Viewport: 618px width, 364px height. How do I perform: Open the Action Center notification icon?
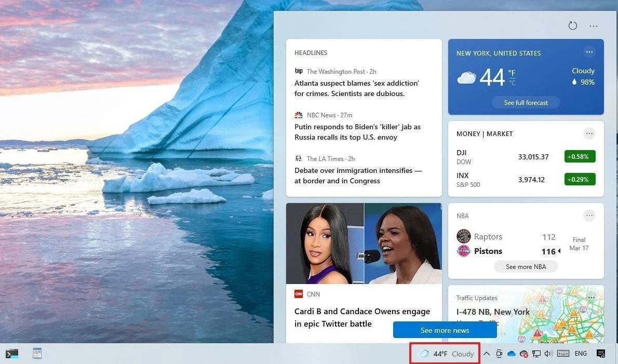click(x=601, y=354)
